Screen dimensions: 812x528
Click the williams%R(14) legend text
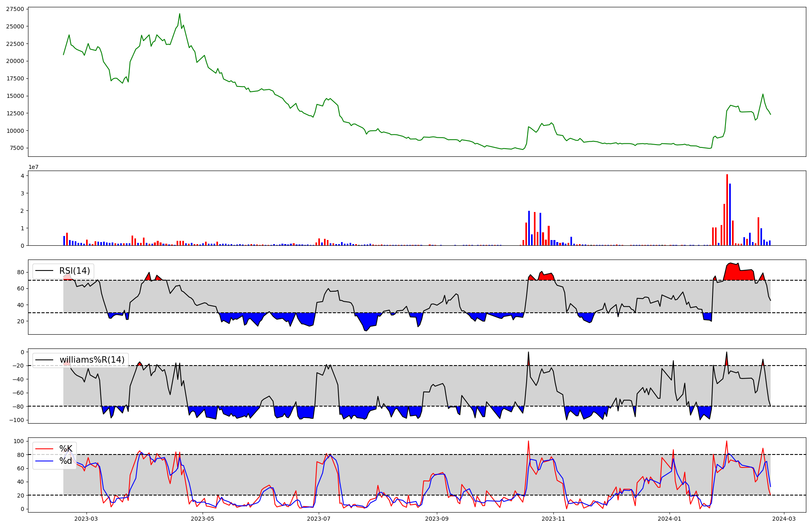click(x=92, y=360)
